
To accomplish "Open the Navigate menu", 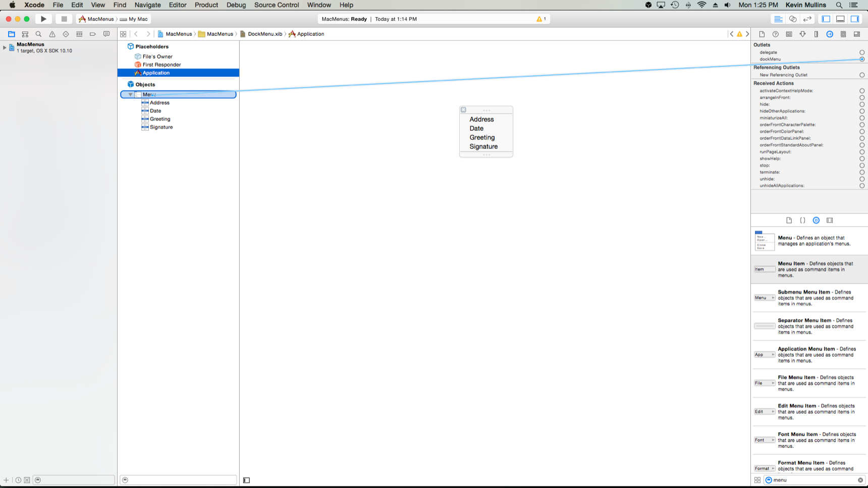I will click(147, 5).
